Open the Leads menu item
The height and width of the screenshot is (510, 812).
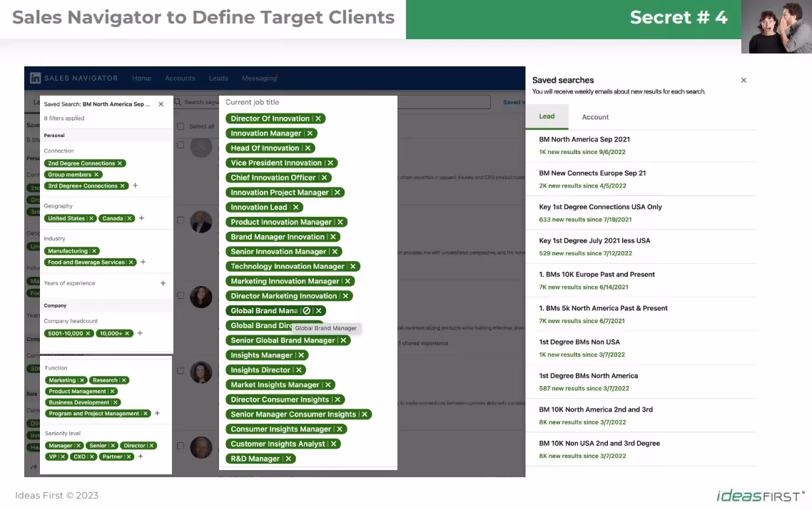pyautogui.click(x=218, y=78)
